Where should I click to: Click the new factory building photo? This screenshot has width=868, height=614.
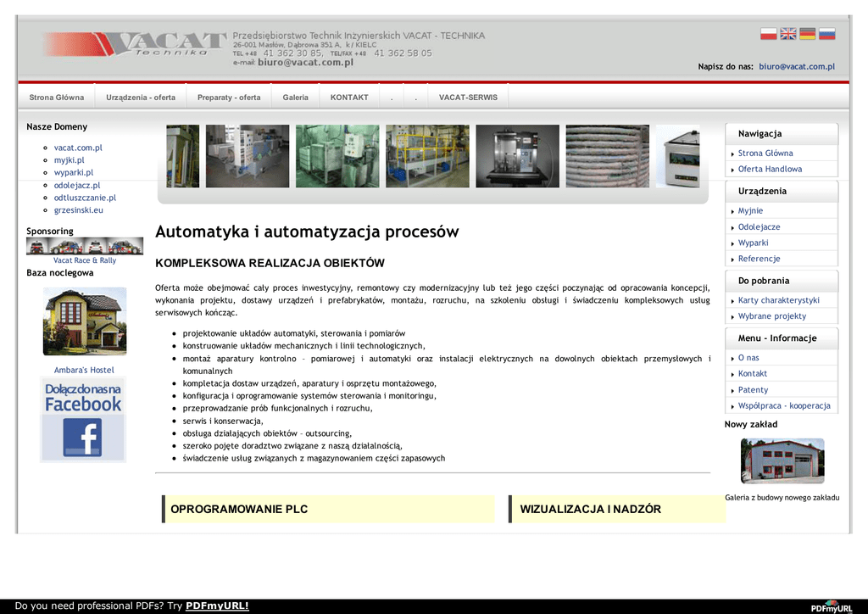782,460
